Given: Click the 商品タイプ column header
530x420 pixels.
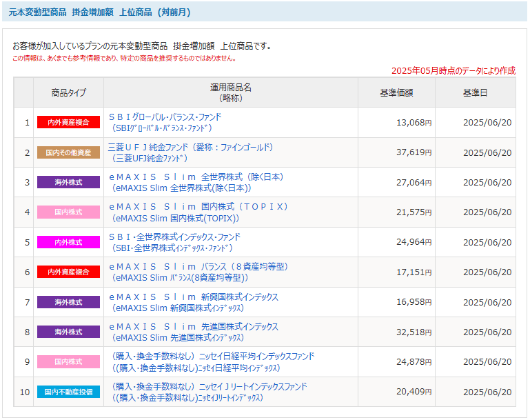Looking at the screenshot, I should (69, 92).
